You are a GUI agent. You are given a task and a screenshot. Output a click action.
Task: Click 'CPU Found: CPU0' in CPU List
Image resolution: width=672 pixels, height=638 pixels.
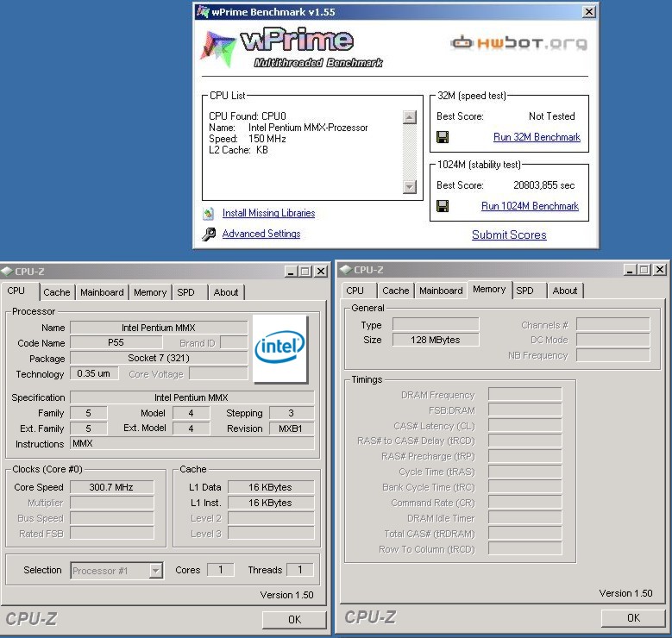[248, 116]
